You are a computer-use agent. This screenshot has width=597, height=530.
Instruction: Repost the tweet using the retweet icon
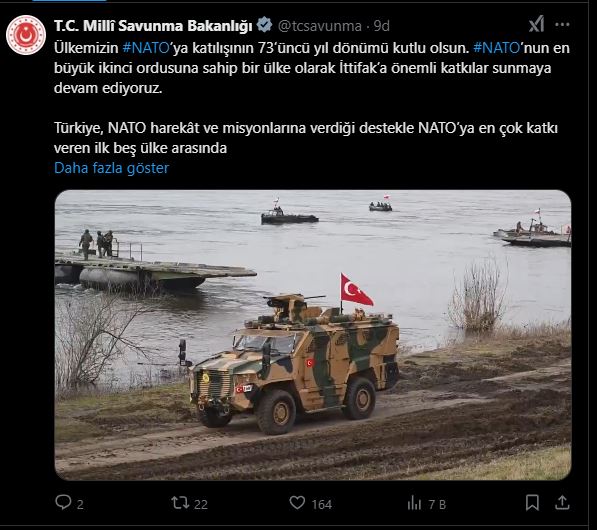pos(180,503)
